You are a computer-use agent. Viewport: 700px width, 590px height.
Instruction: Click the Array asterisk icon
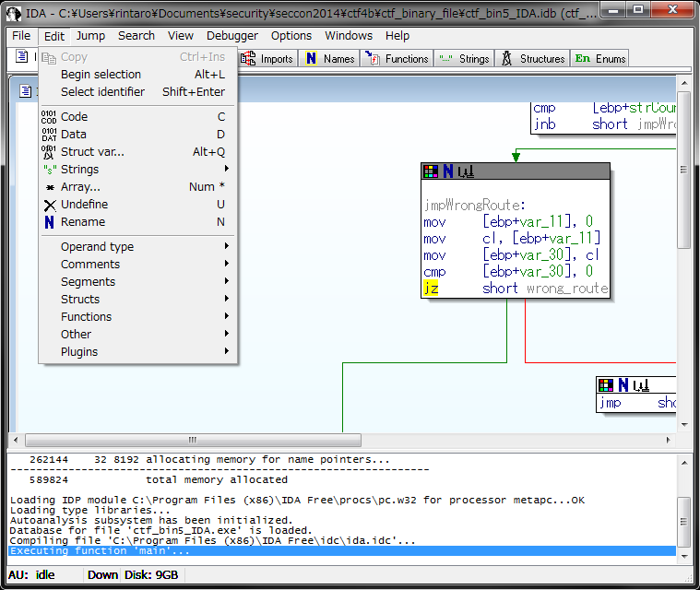point(50,187)
